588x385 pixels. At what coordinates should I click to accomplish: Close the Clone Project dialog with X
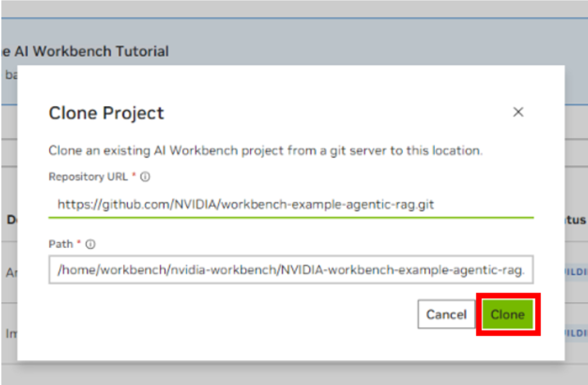pos(518,112)
